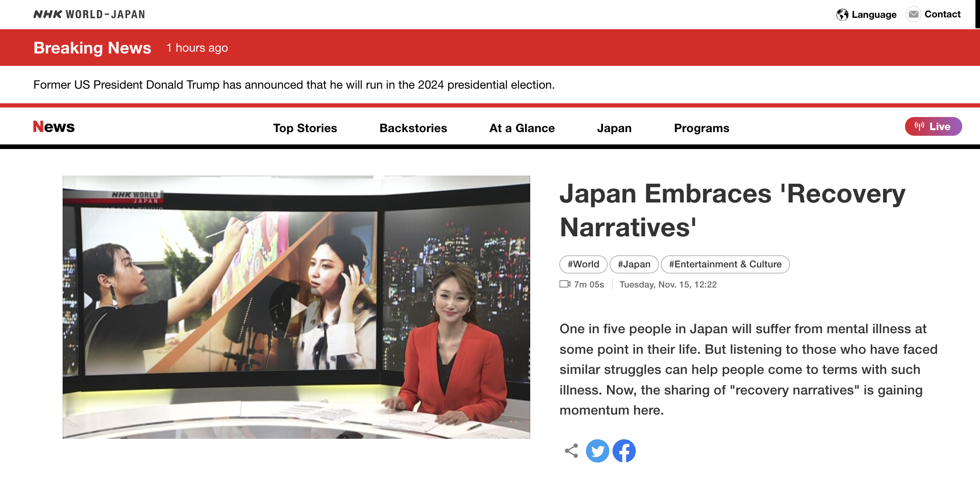
Task: Click the video camera duration icon
Action: pos(565,284)
